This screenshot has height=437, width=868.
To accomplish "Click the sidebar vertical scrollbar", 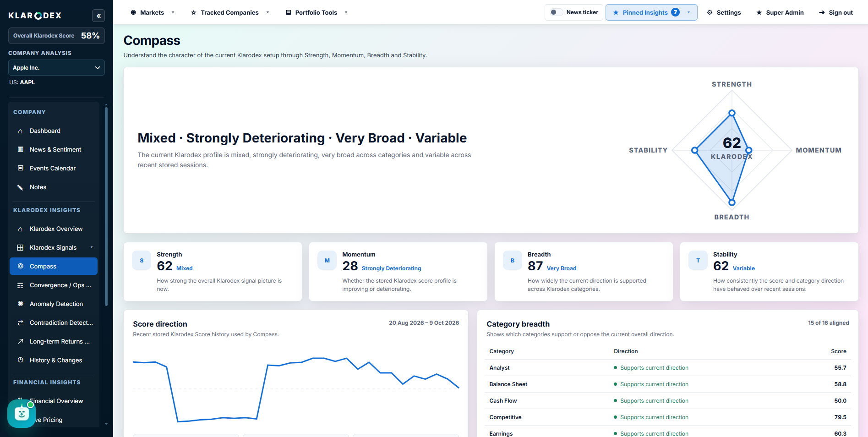I will pos(106,206).
